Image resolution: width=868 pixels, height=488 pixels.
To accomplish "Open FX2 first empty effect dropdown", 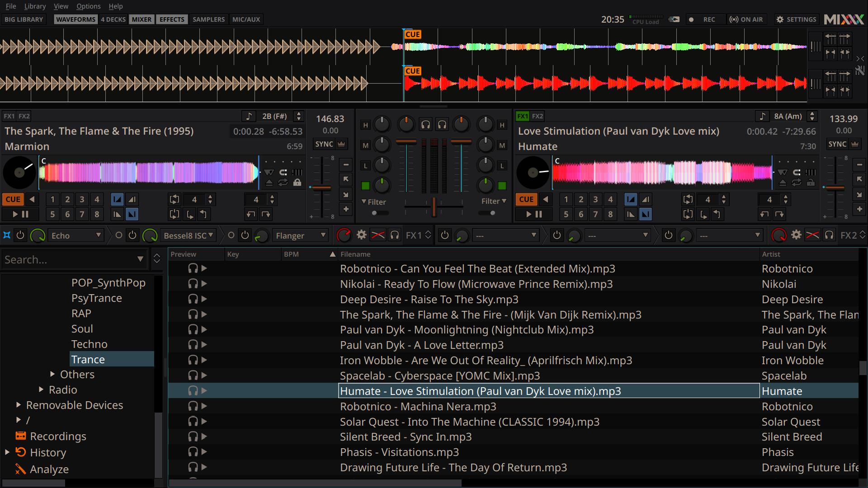I will coord(506,235).
